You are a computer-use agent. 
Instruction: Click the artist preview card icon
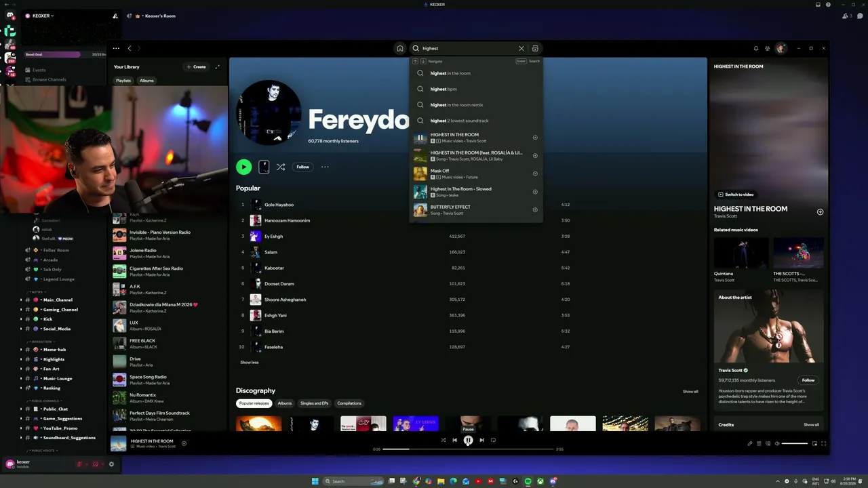tap(264, 167)
